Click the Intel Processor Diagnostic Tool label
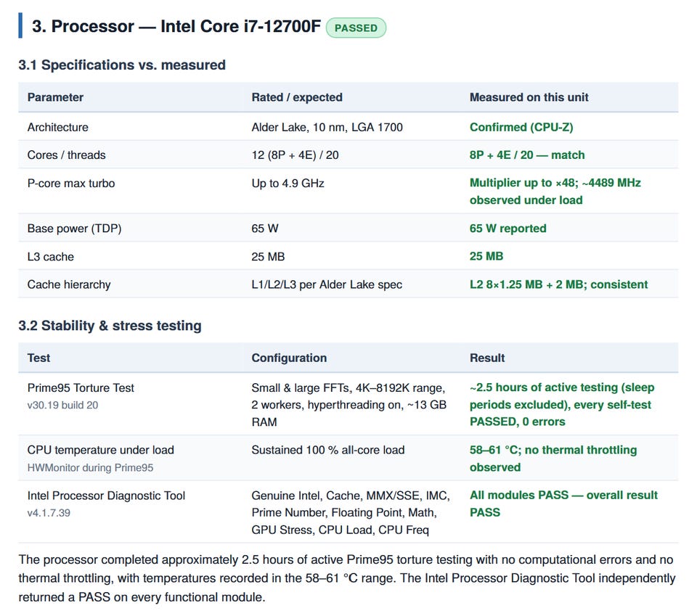The height and width of the screenshot is (616, 697). coord(106,496)
